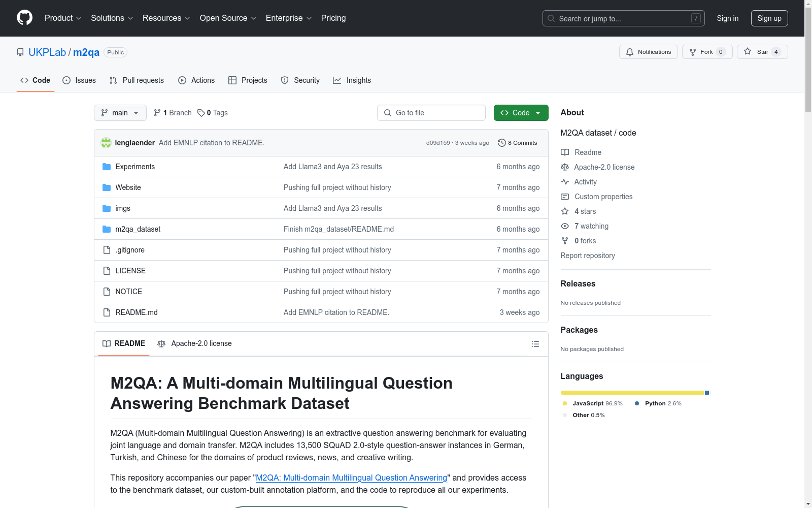Open the Code tab
The width and height of the screenshot is (812, 508).
36,80
